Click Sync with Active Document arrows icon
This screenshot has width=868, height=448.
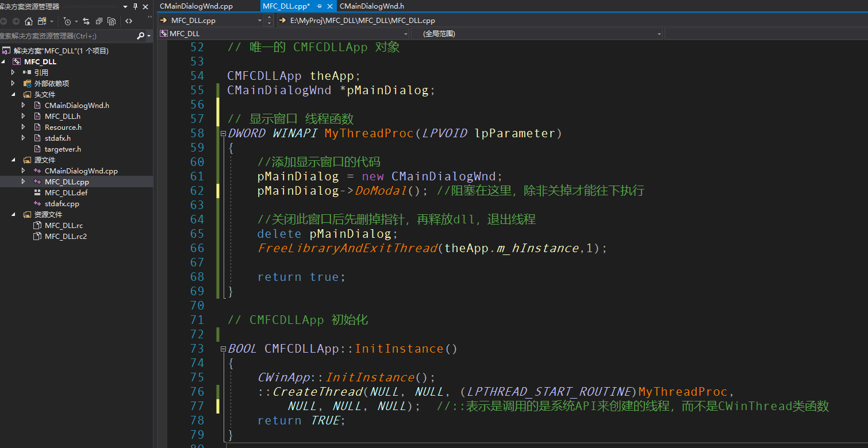click(x=86, y=21)
